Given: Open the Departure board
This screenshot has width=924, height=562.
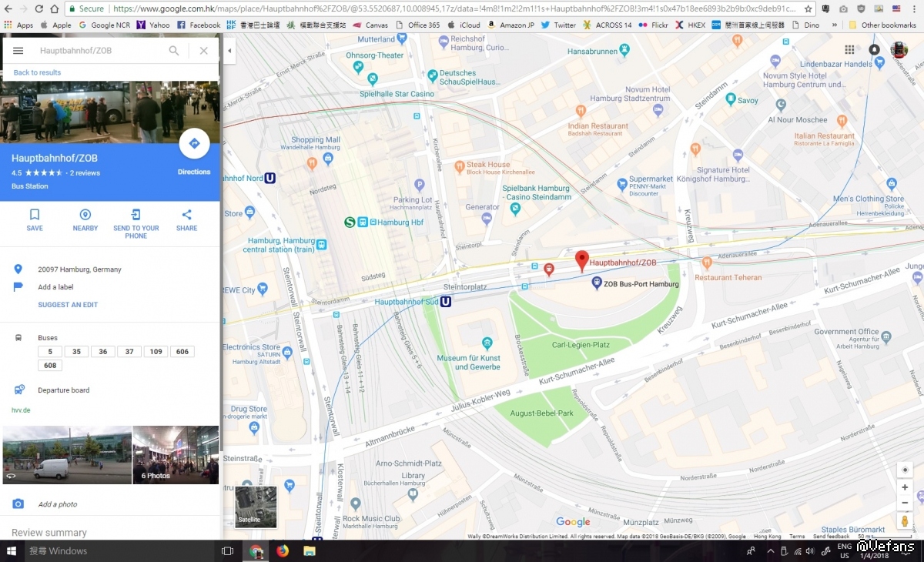Looking at the screenshot, I should point(64,390).
